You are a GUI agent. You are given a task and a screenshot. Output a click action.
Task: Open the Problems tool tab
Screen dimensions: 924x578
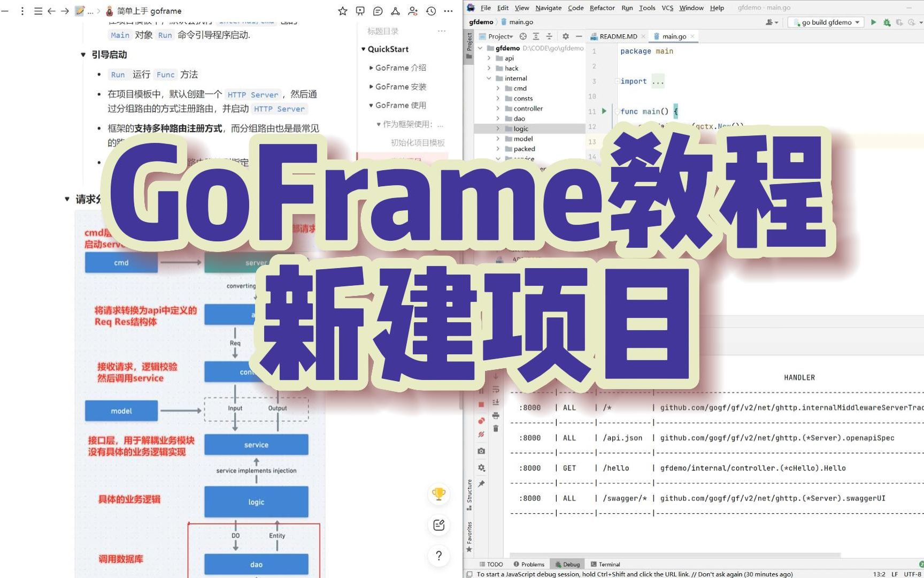tap(528, 564)
